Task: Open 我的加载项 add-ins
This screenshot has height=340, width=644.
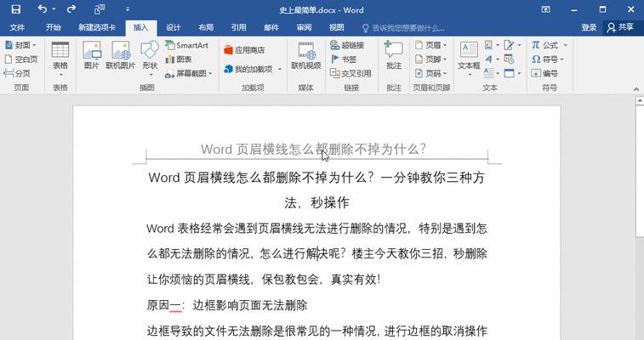Action: (248, 69)
